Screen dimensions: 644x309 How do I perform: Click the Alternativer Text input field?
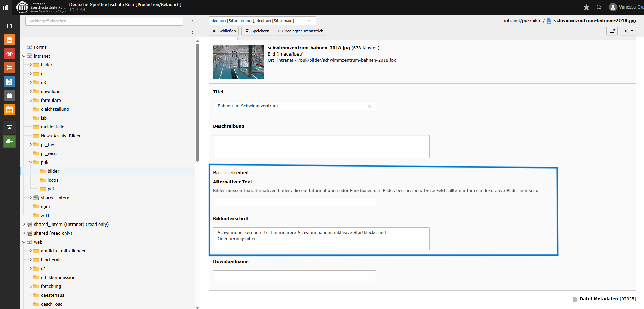click(294, 202)
